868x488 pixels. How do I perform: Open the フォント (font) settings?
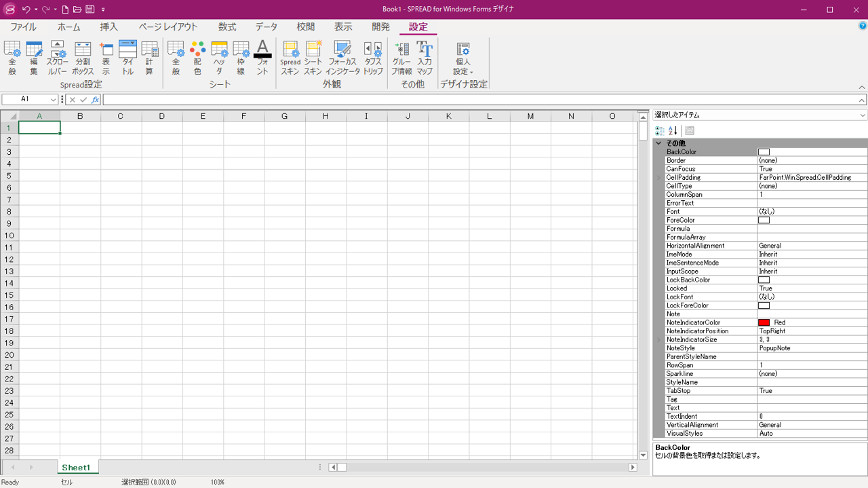coord(262,58)
